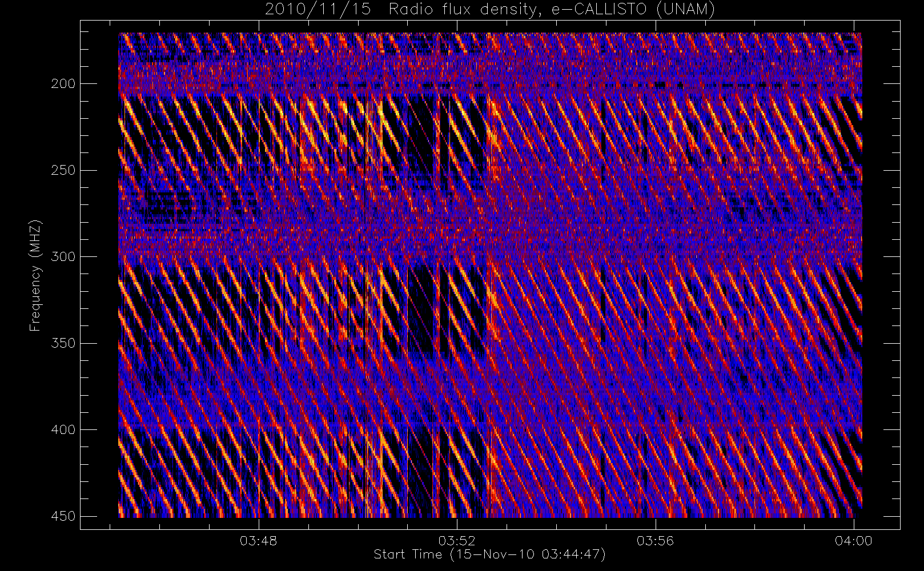
Task: Click the 250 frequency tick label
Action: point(62,170)
